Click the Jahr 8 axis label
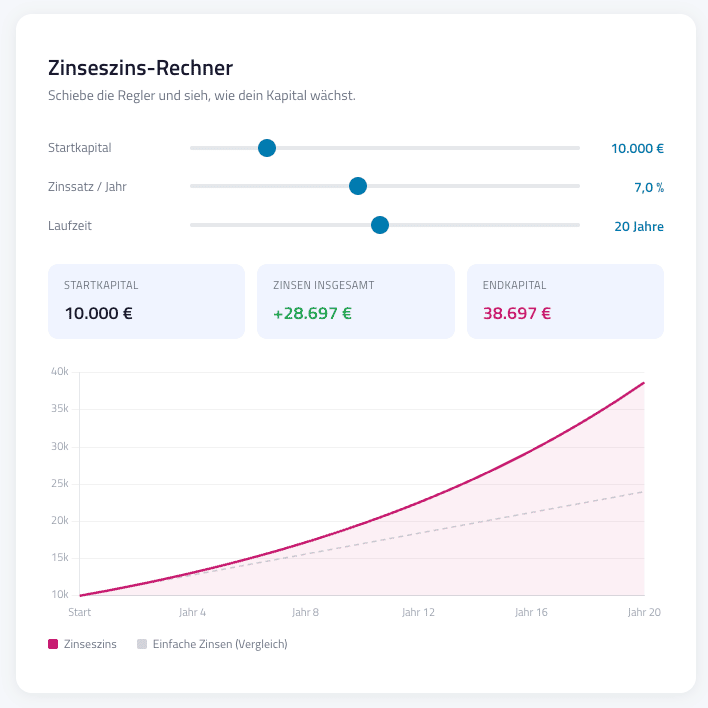Screen dimensions: 708x708 tap(306, 612)
